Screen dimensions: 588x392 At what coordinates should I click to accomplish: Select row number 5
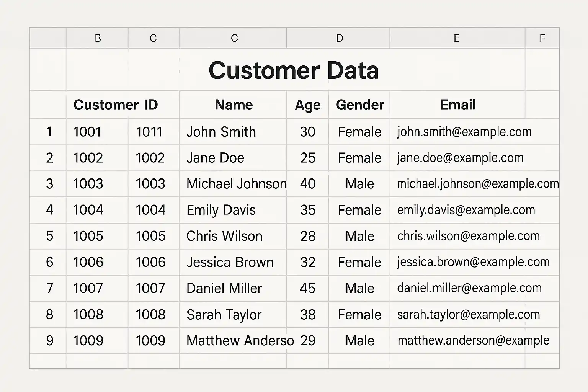(49, 236)
